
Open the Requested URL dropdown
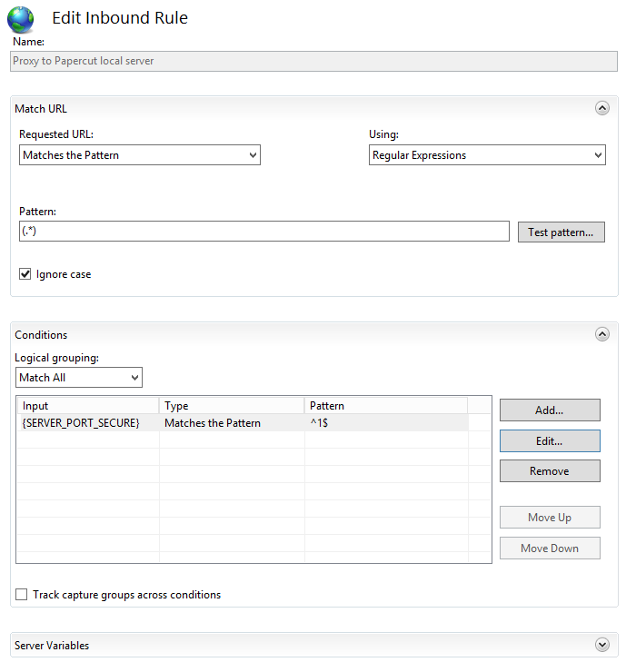click(140, 155)
